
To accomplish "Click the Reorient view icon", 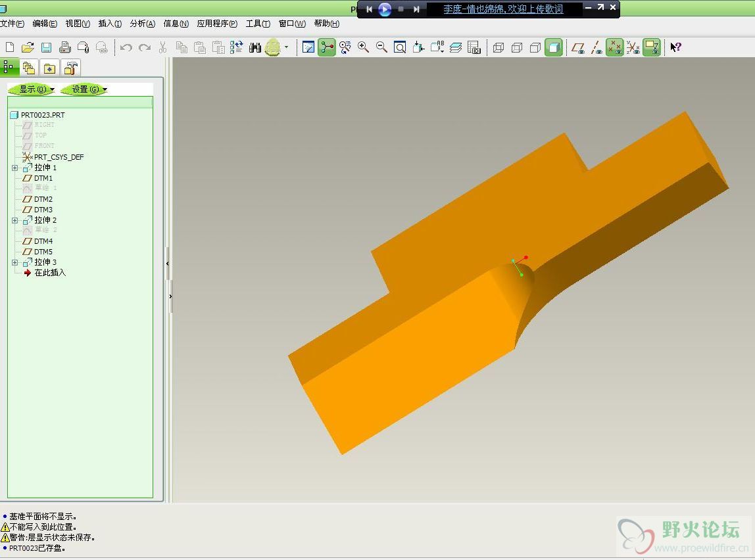I will click(x=418, y=47).
